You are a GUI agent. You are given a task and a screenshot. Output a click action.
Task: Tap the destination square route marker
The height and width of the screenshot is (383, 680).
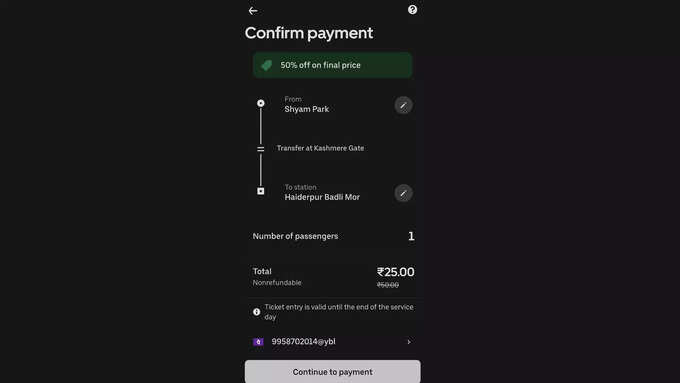pos(261,191)
